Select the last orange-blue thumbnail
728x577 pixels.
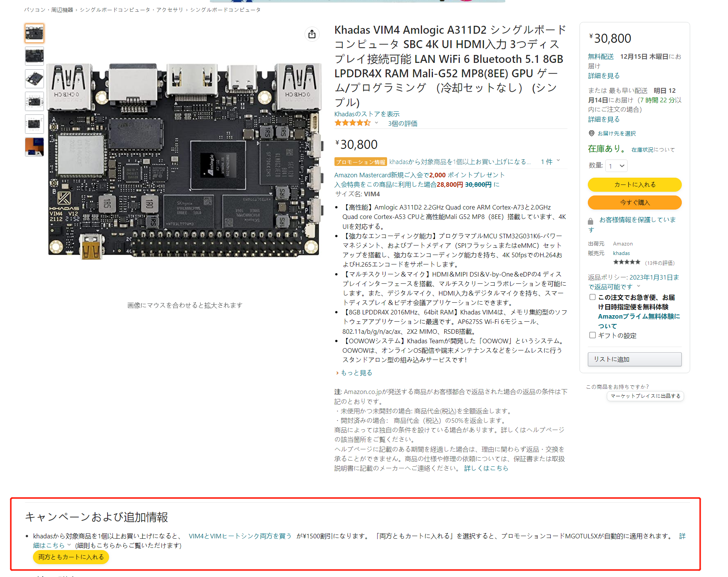pos(34,147)
